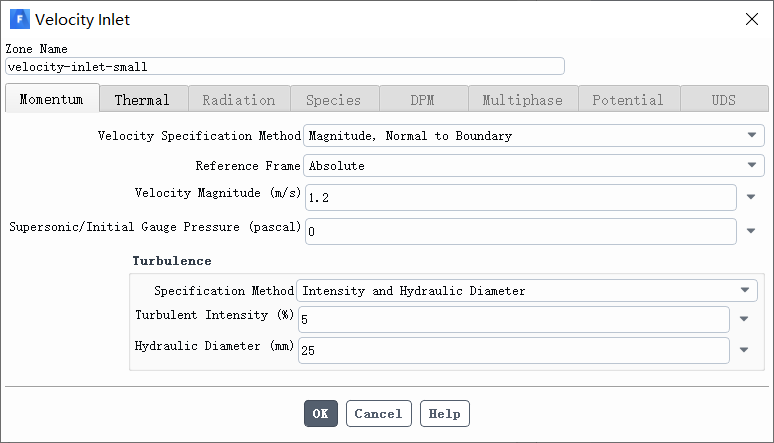Click the Velocity Magnitude options arrow
The image size is (774, 443).
[x=751, y=198]
